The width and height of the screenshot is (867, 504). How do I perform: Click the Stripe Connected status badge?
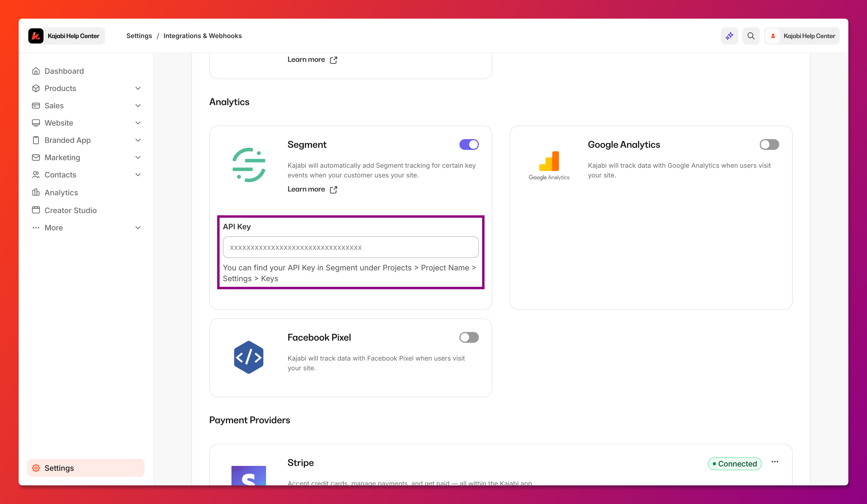[735, 464]
